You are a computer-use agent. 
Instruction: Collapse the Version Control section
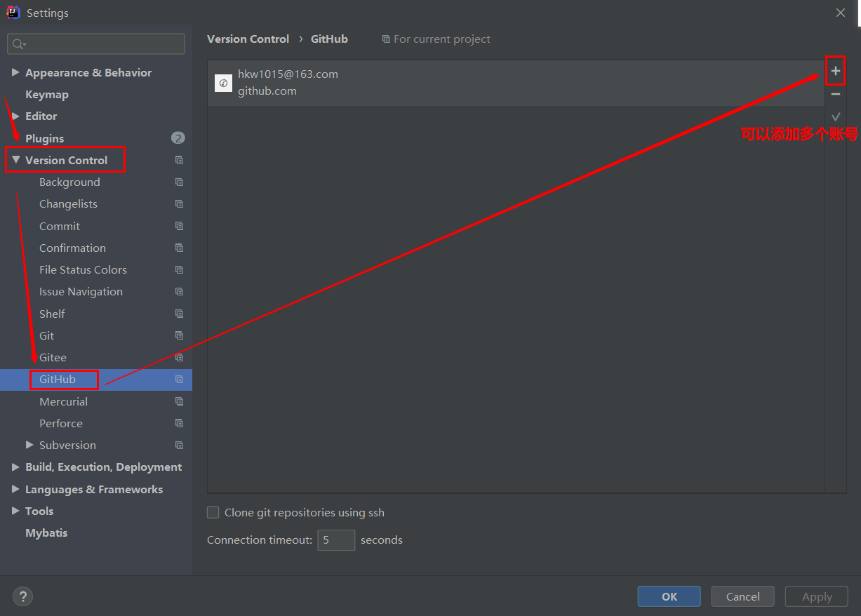[x=15, y=160]
